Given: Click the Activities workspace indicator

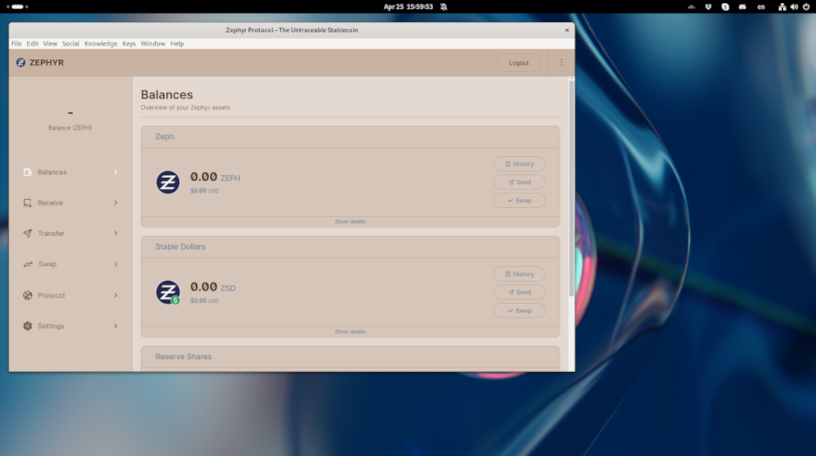Looking at the screenshot, I should 17,7.
